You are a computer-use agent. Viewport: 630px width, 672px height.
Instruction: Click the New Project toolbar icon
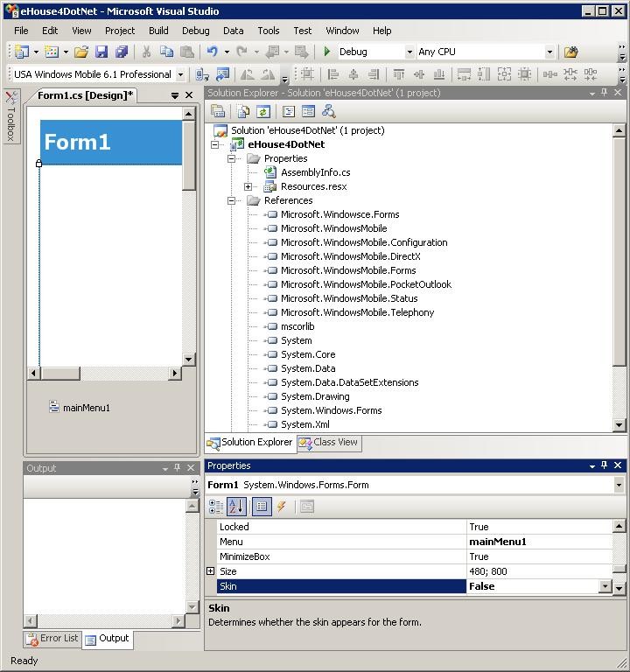(21, 52)
